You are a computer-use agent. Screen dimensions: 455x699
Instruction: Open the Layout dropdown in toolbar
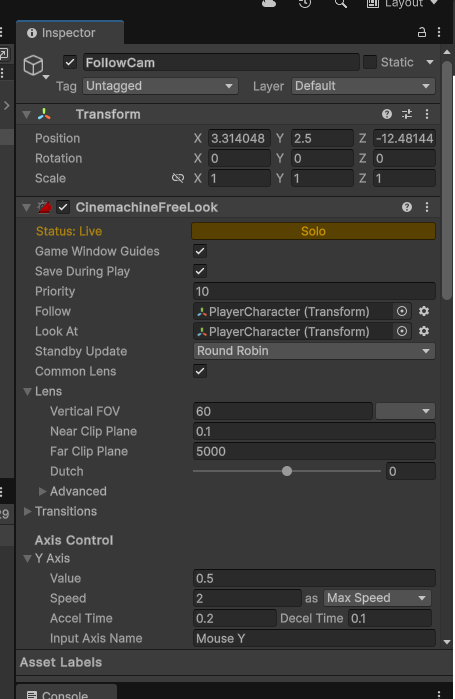tap(402, 4)
